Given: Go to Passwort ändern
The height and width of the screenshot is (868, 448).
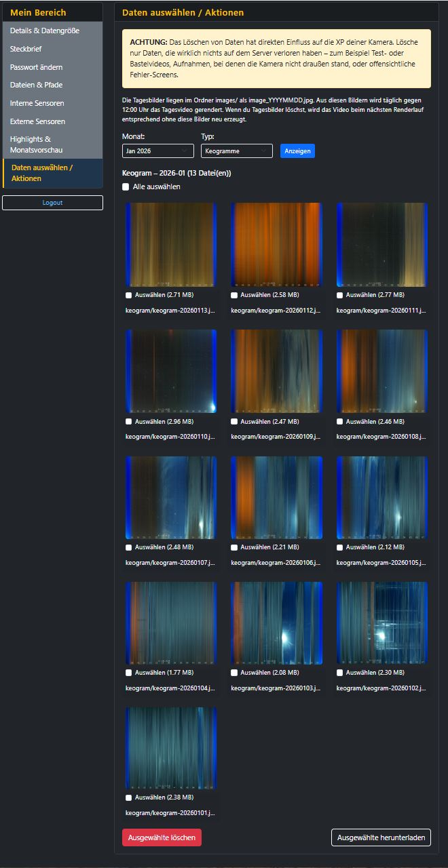Looking at the screenshot, I should pos(52,67).
